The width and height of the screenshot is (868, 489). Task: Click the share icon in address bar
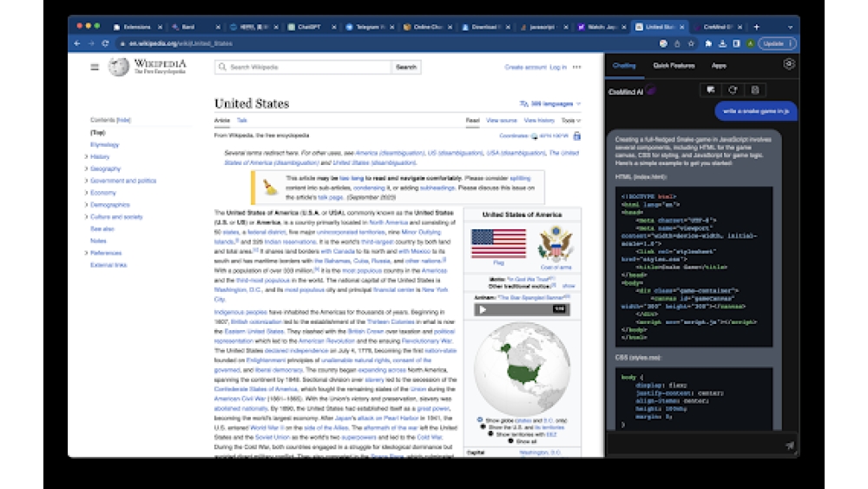click(x=677, y=43)
